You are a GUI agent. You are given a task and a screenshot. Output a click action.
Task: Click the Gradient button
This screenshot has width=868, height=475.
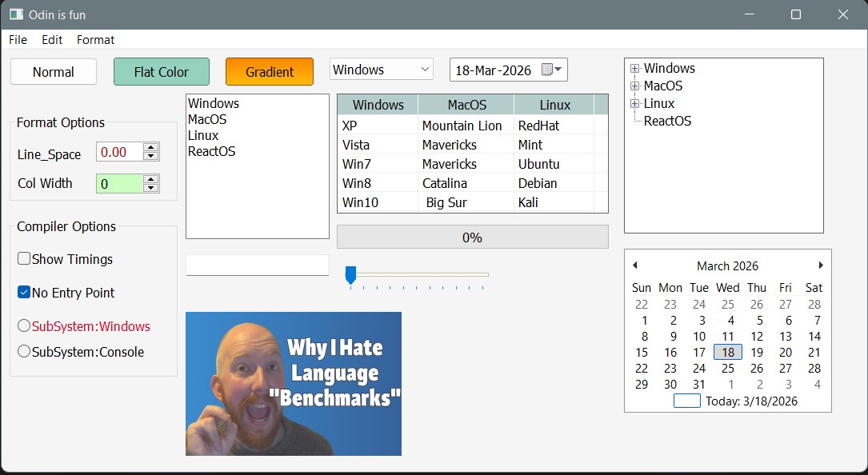click(270, 72)
